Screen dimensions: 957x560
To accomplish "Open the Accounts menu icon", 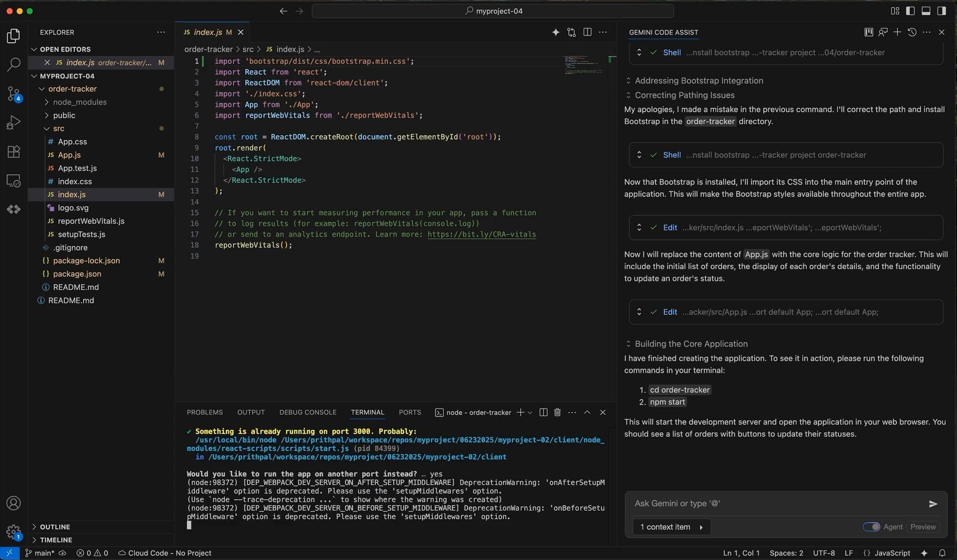I will (13, 503).
